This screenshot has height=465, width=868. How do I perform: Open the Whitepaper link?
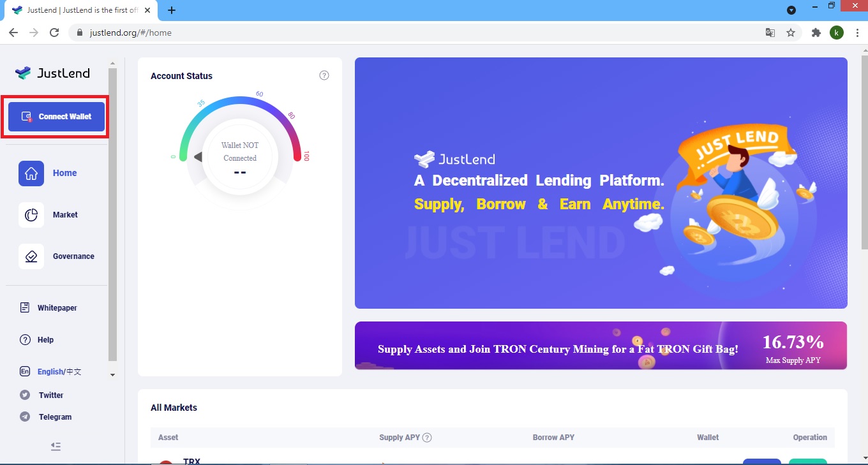click(x=49, y=308)
